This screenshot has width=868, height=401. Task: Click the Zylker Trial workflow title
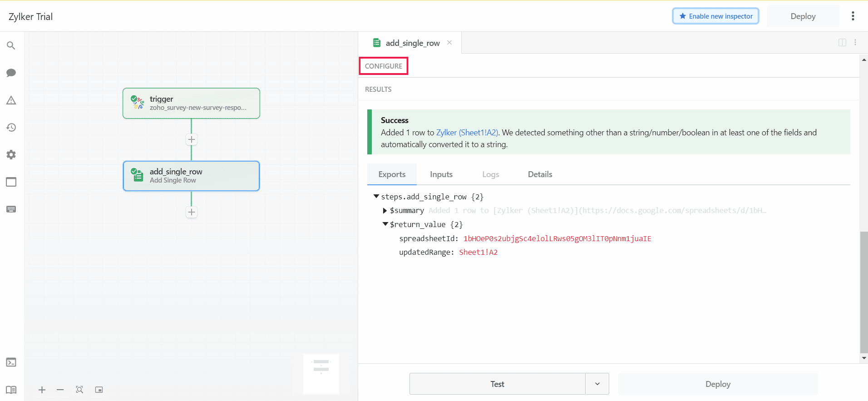(30, 17)
